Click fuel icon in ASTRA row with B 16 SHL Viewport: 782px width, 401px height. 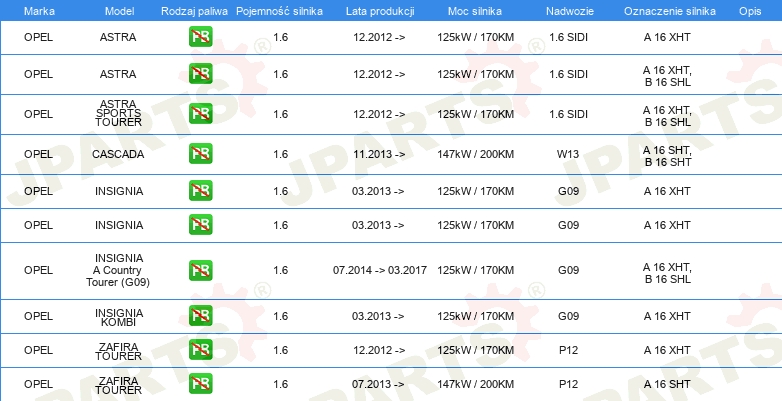click(200, 74)
